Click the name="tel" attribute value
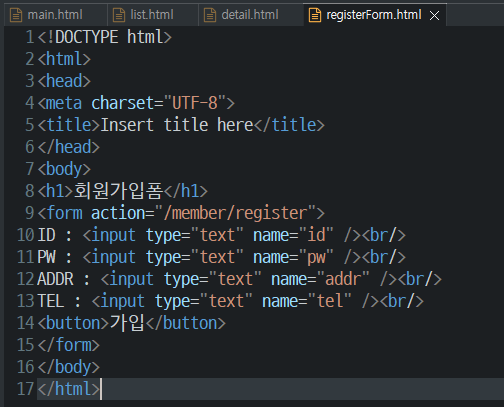 330,301
